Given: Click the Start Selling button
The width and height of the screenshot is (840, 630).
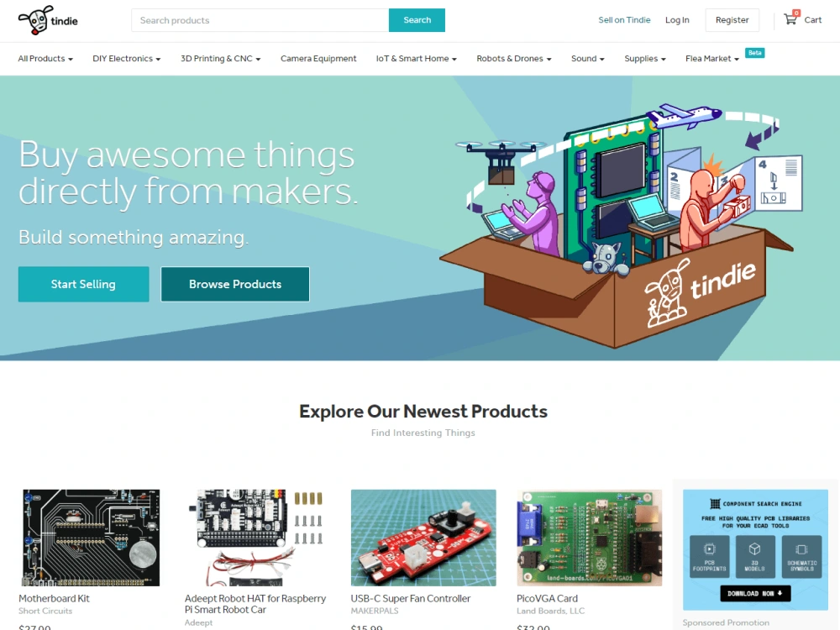Looking at the screenshot, I should click(x=83, y=284).
